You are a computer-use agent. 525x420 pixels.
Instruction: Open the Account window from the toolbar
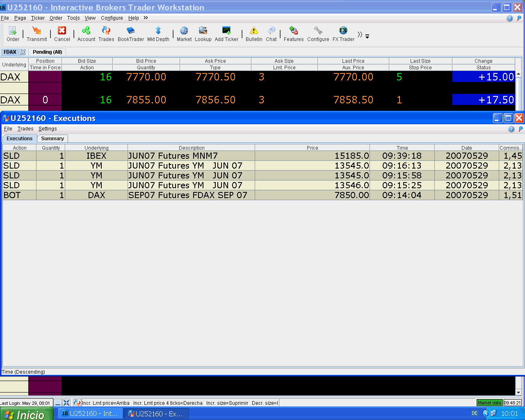coord(86,34)
